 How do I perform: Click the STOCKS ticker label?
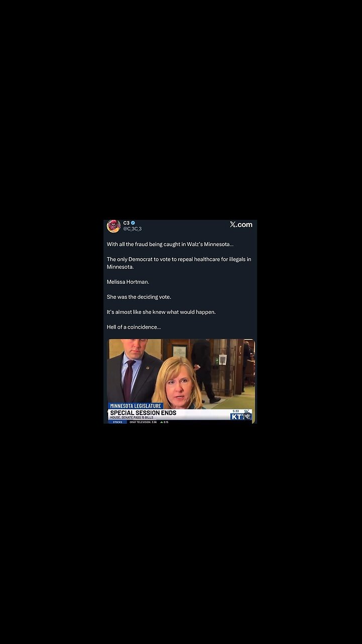coord(117,422)
